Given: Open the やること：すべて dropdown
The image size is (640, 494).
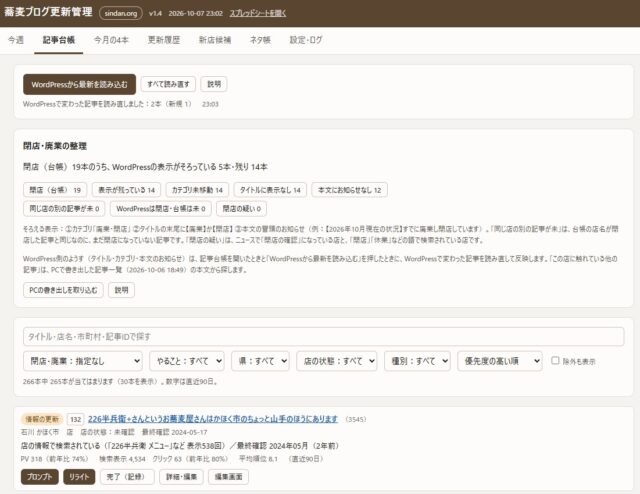Looking at the screenshot, I should 187,361.
